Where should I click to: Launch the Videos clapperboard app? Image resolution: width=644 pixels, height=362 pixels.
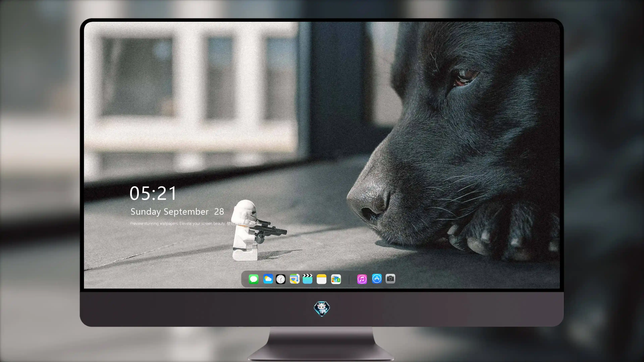point(308,279)
